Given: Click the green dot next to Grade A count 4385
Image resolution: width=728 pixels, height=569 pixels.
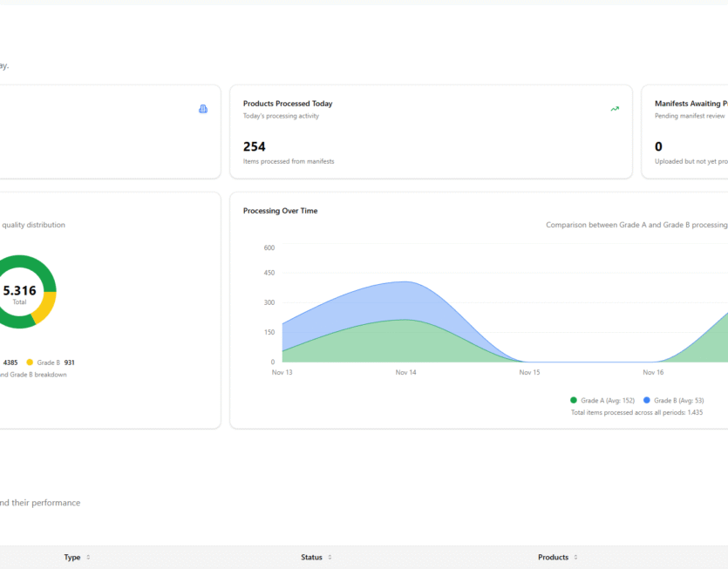Looking at the screenshot, I should coord(0,362).
